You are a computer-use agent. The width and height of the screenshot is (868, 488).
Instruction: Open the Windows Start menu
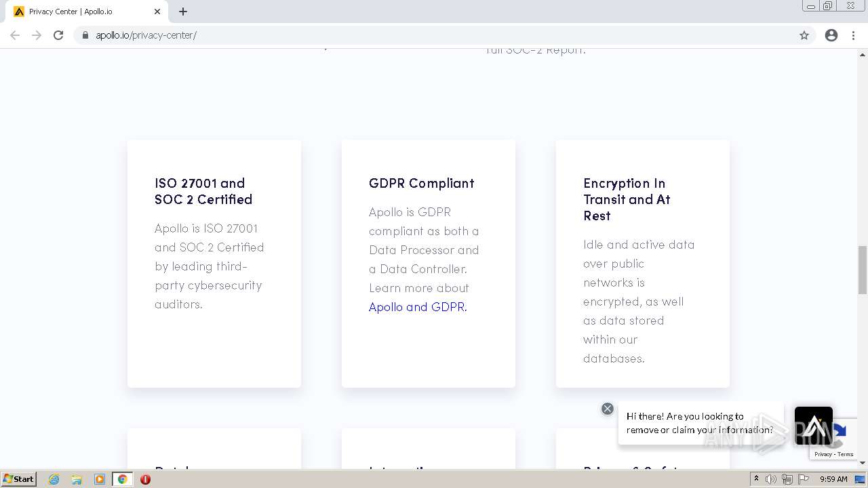tap(19, 479)
